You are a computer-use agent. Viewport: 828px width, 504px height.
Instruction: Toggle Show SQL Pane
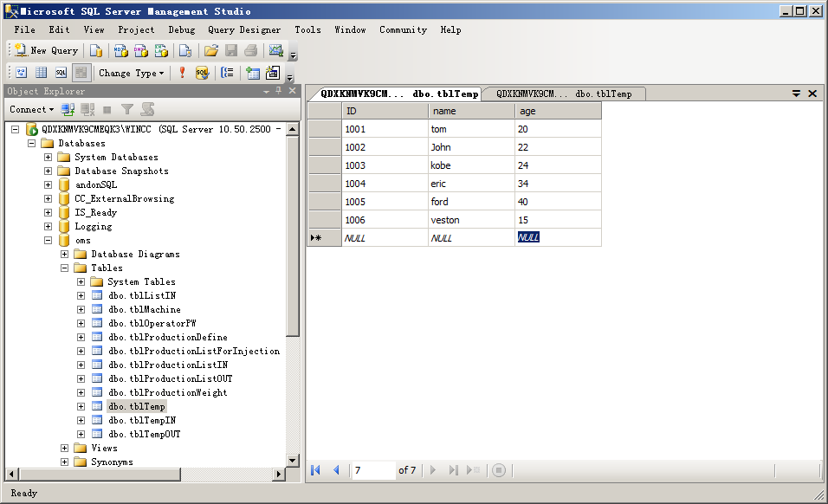[61, 73]
